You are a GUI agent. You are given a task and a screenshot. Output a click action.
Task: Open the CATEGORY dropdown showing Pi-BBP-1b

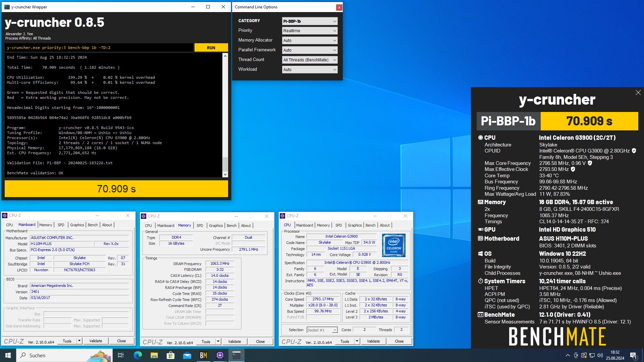(x=310, y=21)
